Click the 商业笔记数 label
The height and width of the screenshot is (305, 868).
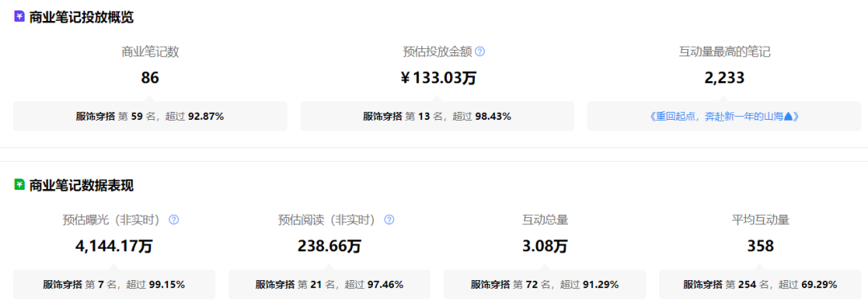(x=150, y=52)
